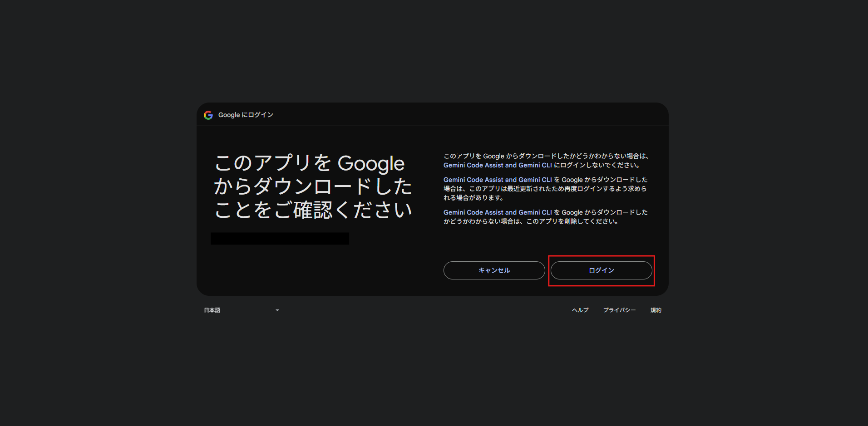
Task: Click the text にログインしないでください in first paragraph
Action: [x=597, y=166]
